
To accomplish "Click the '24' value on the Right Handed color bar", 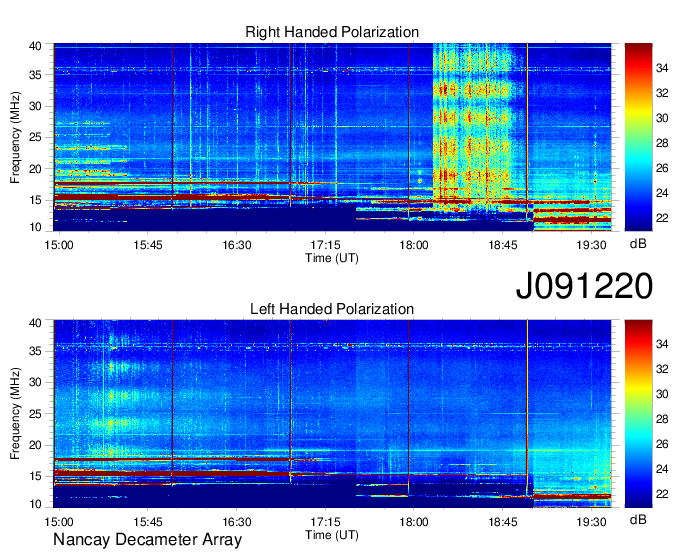I will [x=662, y=193].
